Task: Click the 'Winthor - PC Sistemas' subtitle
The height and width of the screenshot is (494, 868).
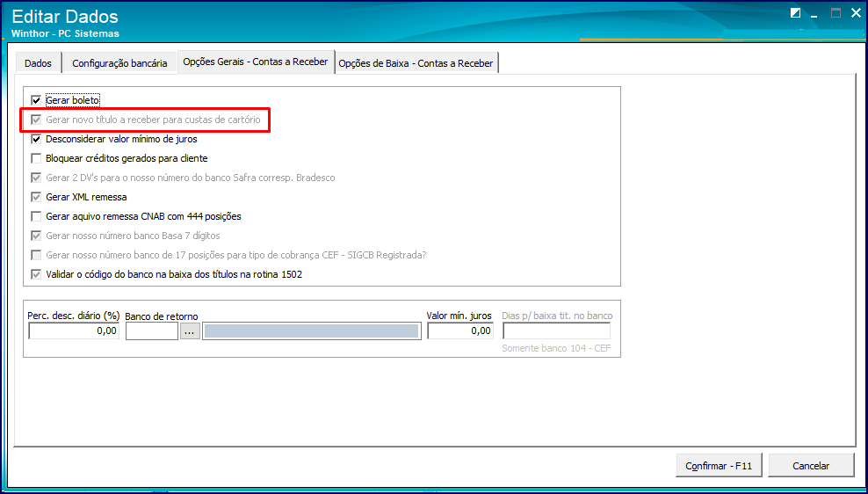Action: [x=65, y=33]
